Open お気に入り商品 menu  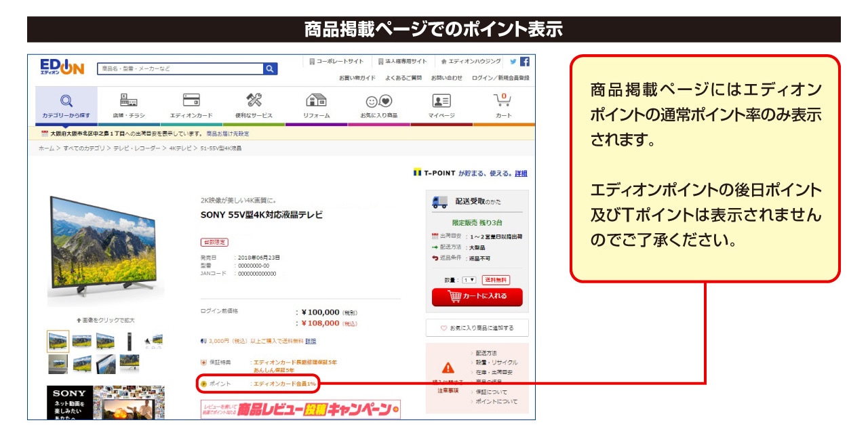pyautogui.click(x=379, y=106)
